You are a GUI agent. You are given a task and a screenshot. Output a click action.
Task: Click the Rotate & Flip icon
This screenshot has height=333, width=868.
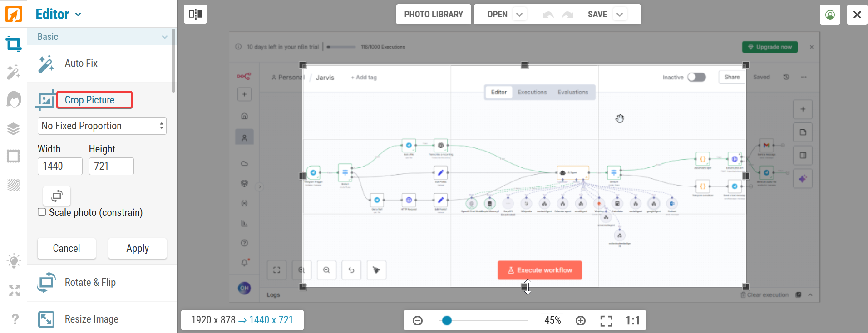pos(46,282)
